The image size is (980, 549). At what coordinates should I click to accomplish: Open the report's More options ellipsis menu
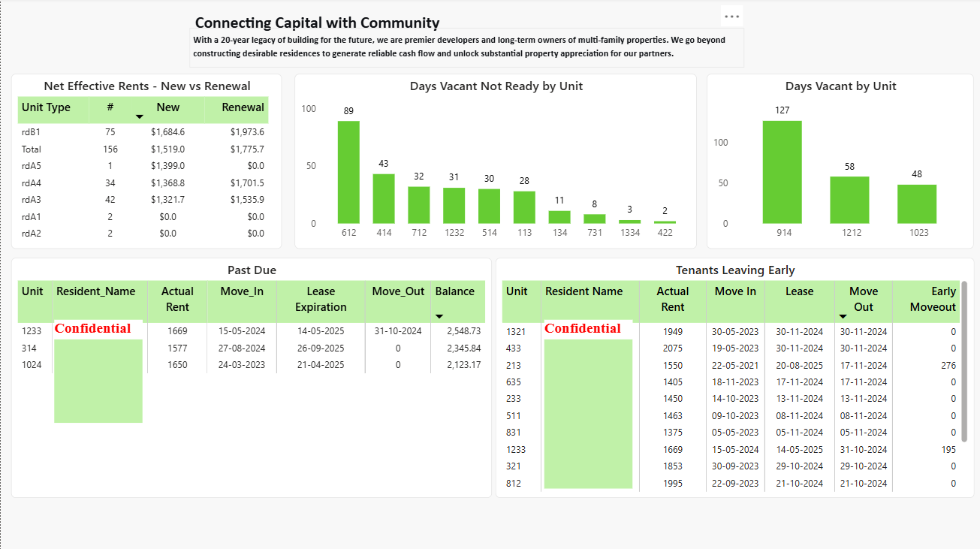point(731,15)
